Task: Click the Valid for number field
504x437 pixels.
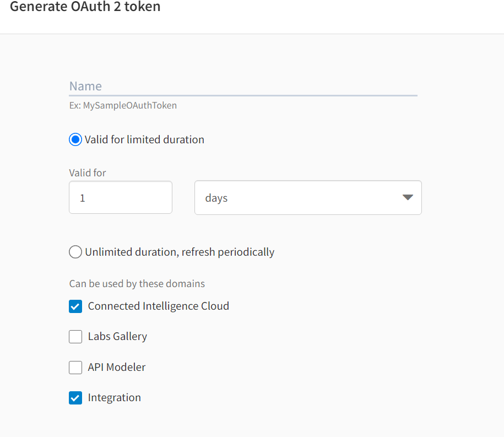Action: [x=120, y=197]
